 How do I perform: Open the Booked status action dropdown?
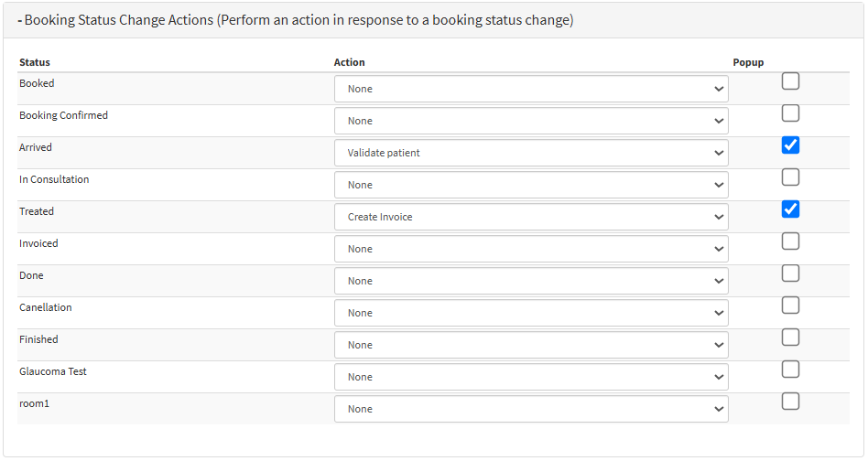531,89
